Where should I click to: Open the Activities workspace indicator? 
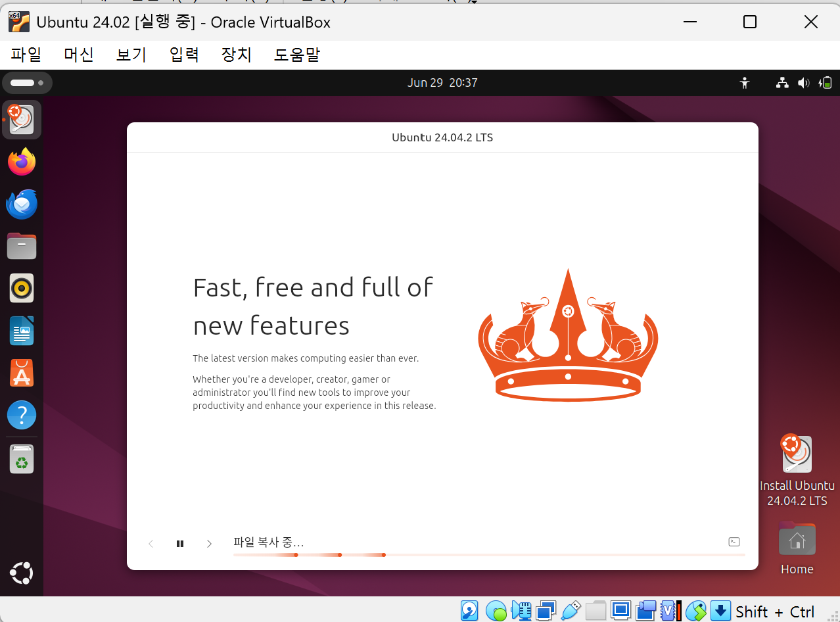point(27,83)
